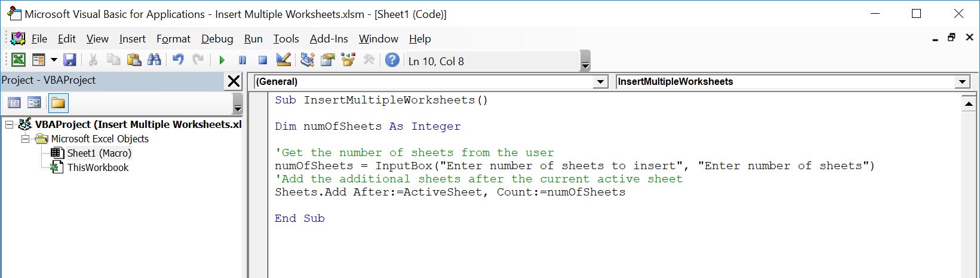980x278 pixels.
Task: Click the View Code icon in Project pane
Action: (x=14, y=103)
